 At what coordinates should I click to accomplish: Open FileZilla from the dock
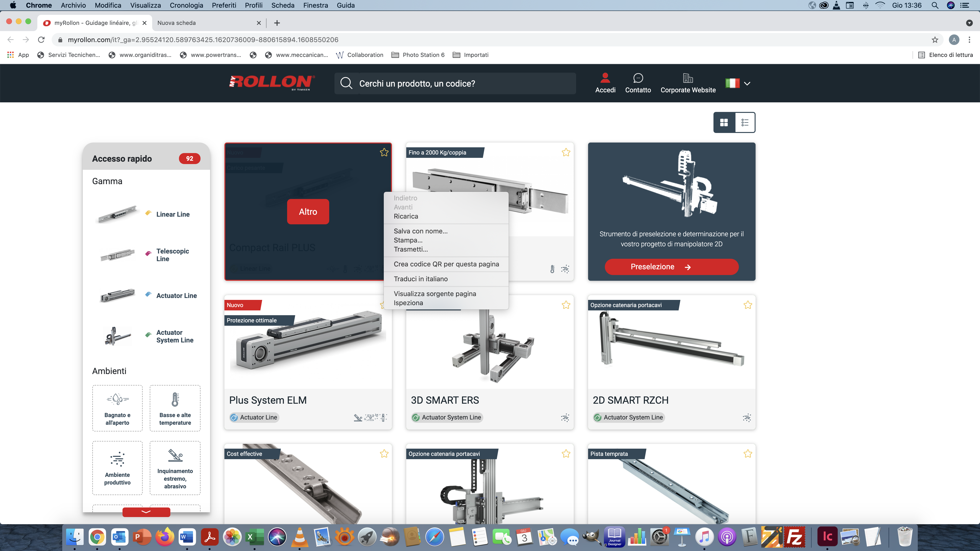pyautogui.click(x=794, y=537)
